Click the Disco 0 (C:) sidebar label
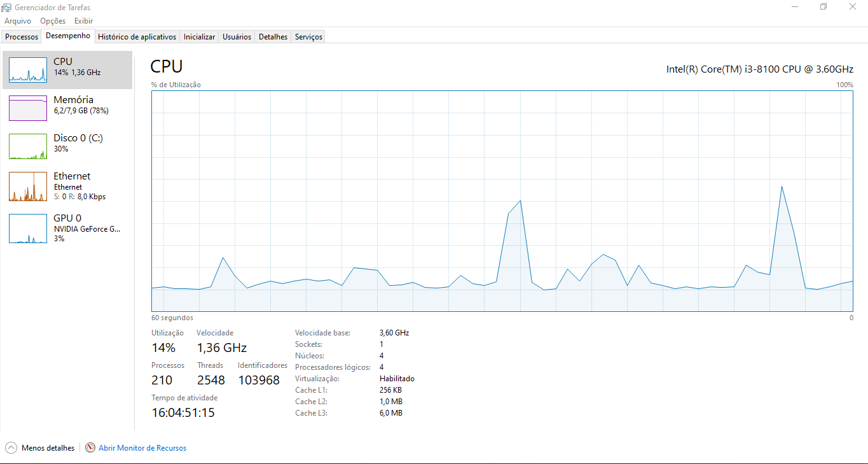 (78, 138)
